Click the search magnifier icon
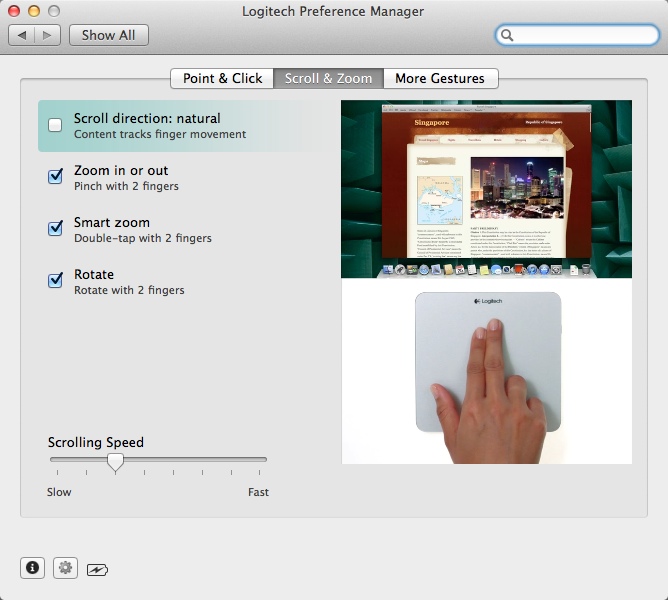This screenshot has height=600, width=668. click(x=507, y=35)
